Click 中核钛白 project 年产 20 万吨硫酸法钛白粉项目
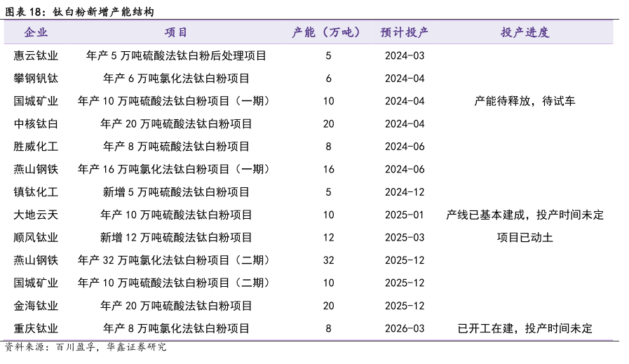The image size is (629, 364). (176, 123)
